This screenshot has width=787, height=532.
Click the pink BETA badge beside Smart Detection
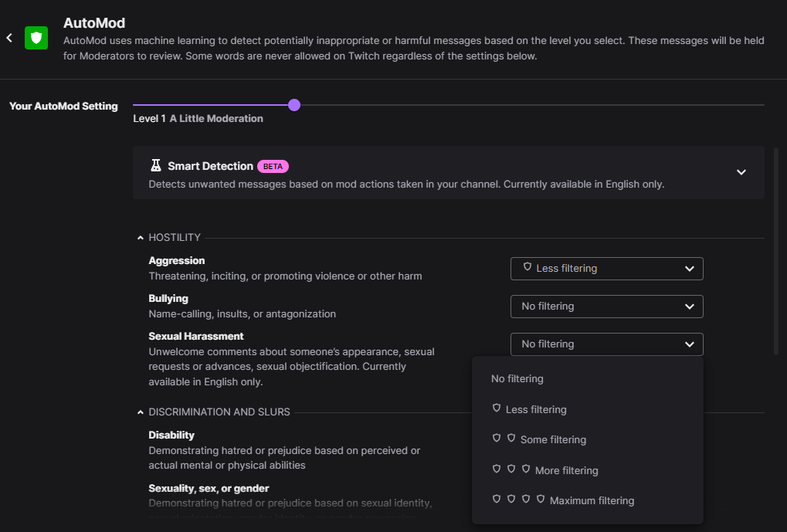point(272,166)
